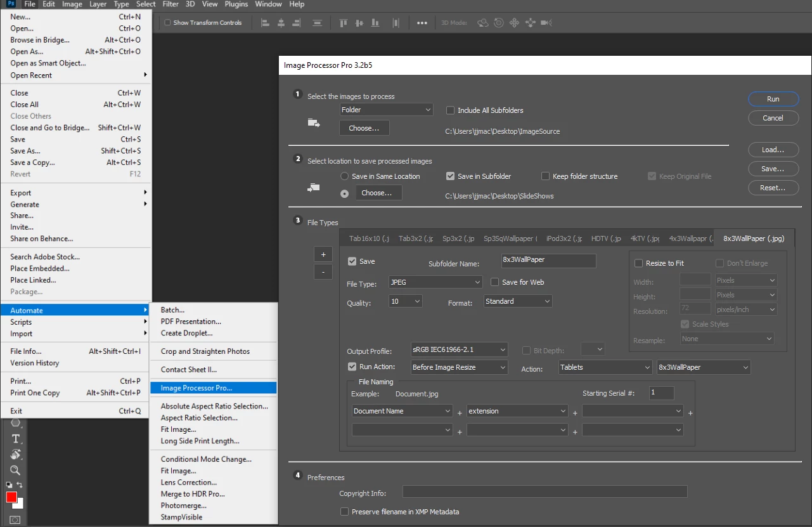This screenshot has height=527, width=812.
Task: Open the Quality 10 dropdown
Action: [x=406, y=301]
